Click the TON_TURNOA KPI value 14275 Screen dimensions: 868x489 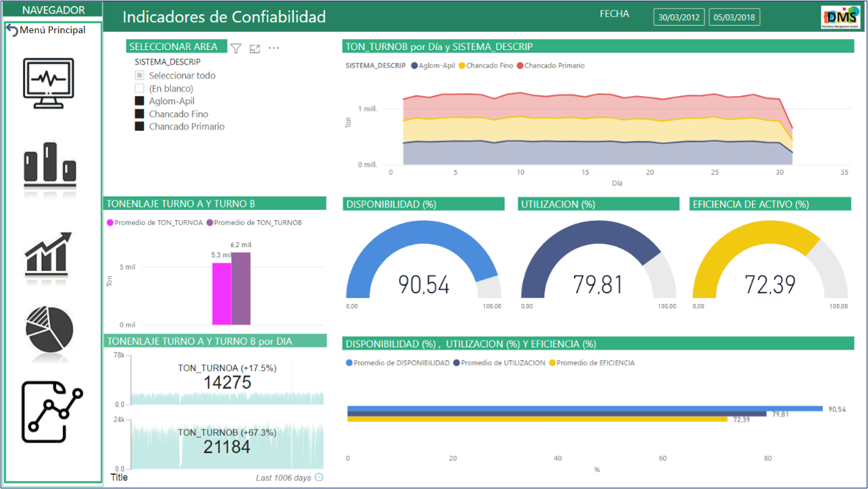(227, 382)
